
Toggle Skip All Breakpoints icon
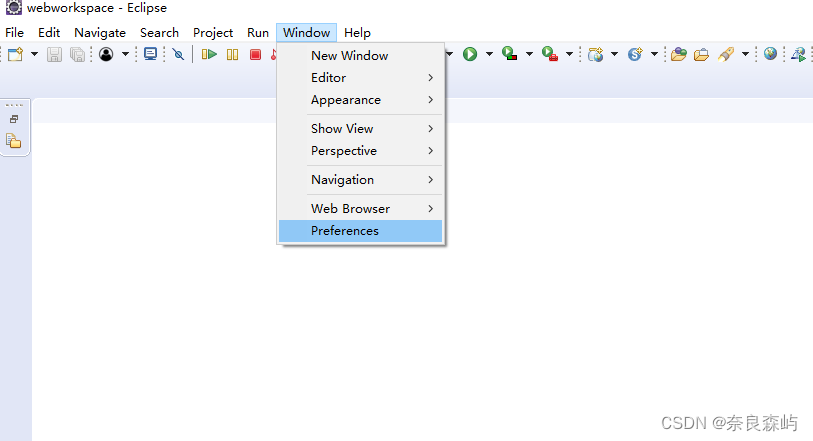click(x=178, y=54)
